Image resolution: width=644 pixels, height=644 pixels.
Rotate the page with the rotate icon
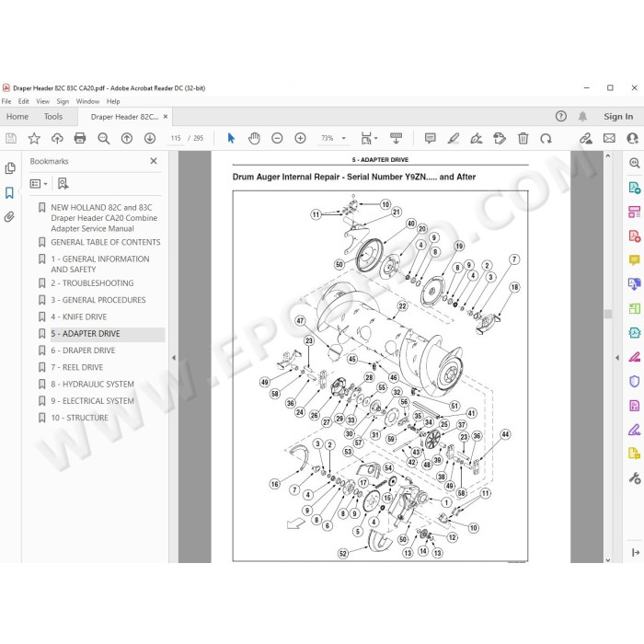(546, 138)
